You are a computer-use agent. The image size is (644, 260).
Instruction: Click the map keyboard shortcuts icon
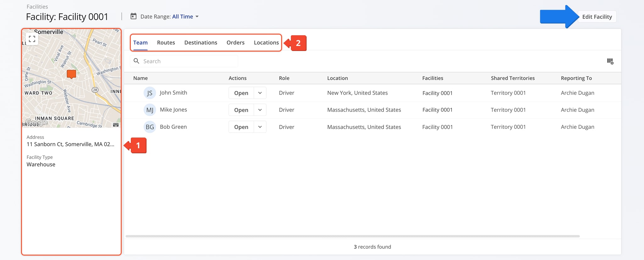116,125
